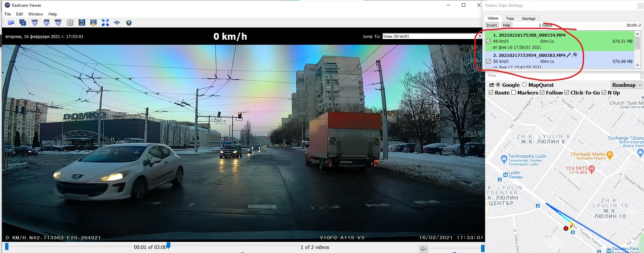Click the padlock icon in the toolbar
Image resolution: width=644 pixels, height=253 pixels.
pyautogui.click(x=94, y=23)
